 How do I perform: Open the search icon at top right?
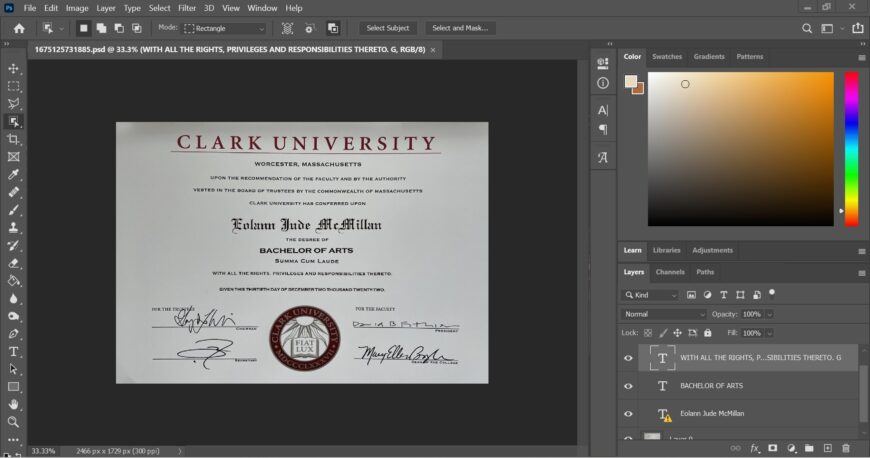coord(807,28)
